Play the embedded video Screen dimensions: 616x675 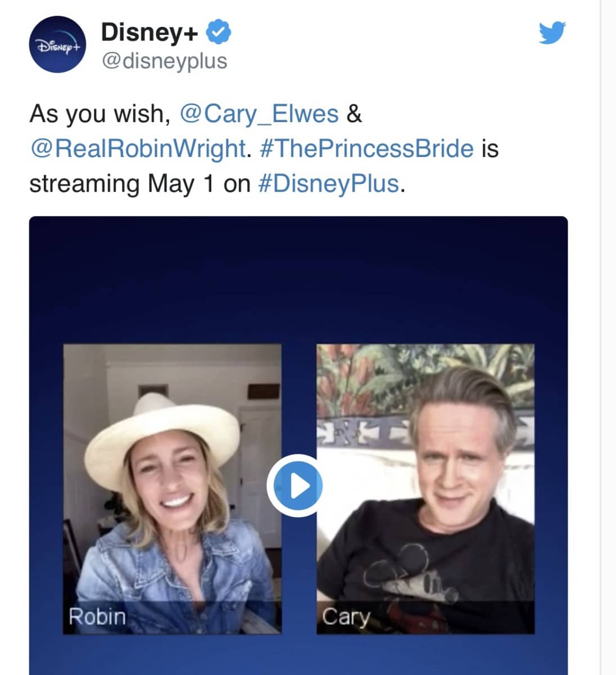[x=295, y=485]
